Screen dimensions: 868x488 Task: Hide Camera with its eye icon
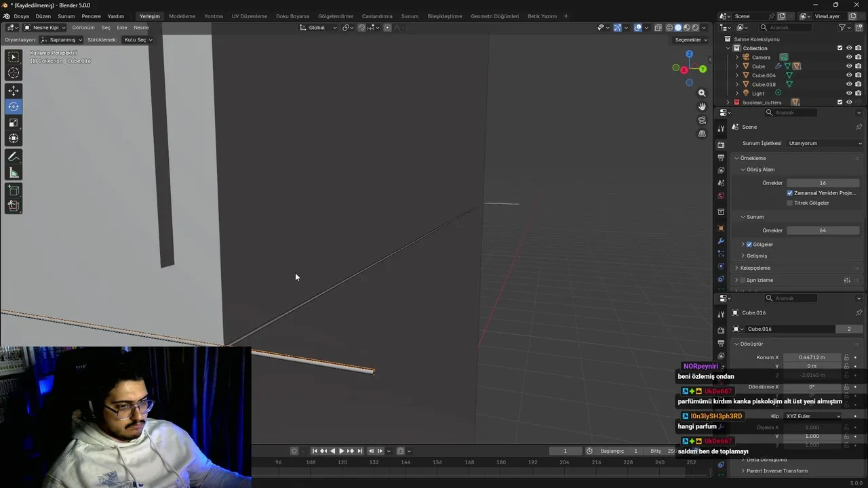pos(849,57)
